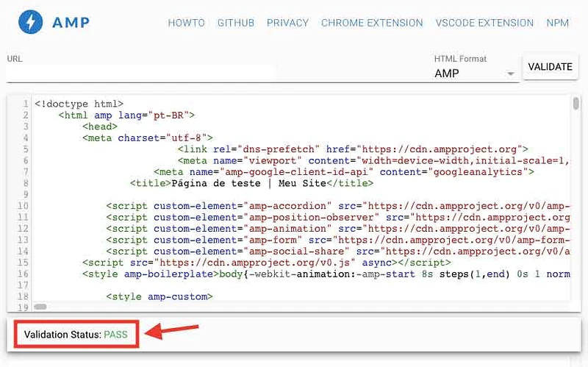588x367 pixels.
Task: Click 'amp-social-share' on line 14
Action: [x=296, y=251]
